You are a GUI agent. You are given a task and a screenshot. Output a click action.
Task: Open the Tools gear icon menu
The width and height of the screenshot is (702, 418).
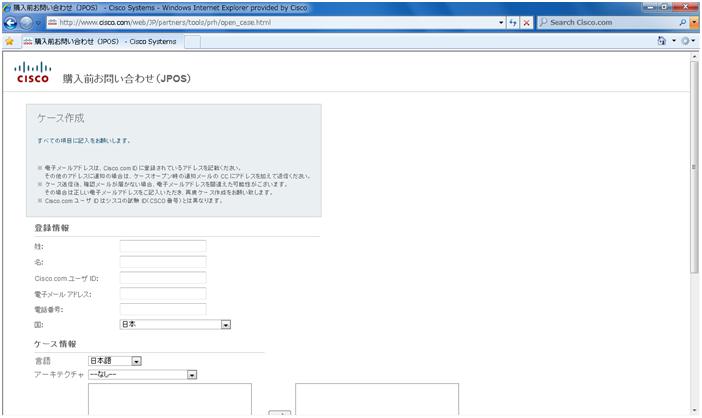click(685, 41)
